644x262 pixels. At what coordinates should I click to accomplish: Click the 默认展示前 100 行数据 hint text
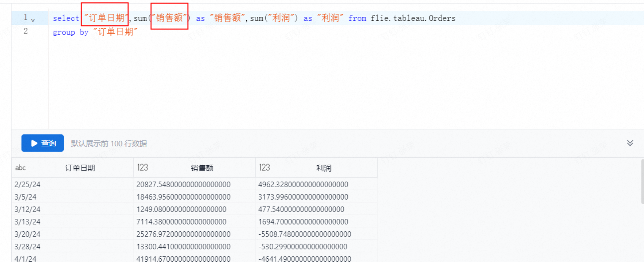(x=109, y=144)
